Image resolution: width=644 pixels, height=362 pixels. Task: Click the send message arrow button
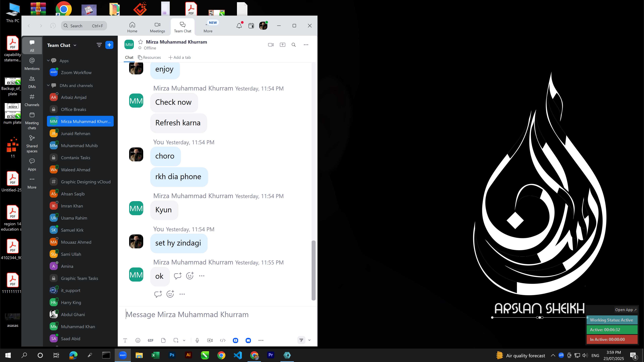point(301,340)
